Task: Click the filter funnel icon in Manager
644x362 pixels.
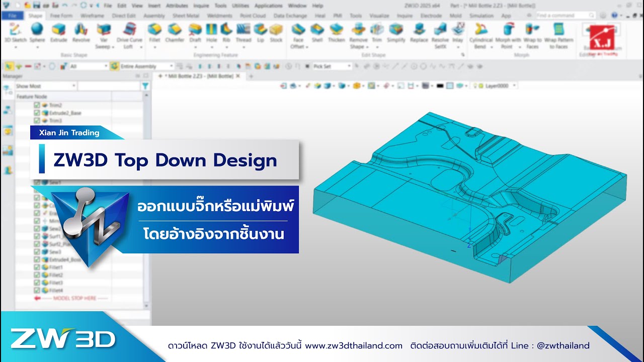Action: tap(145, 86)
